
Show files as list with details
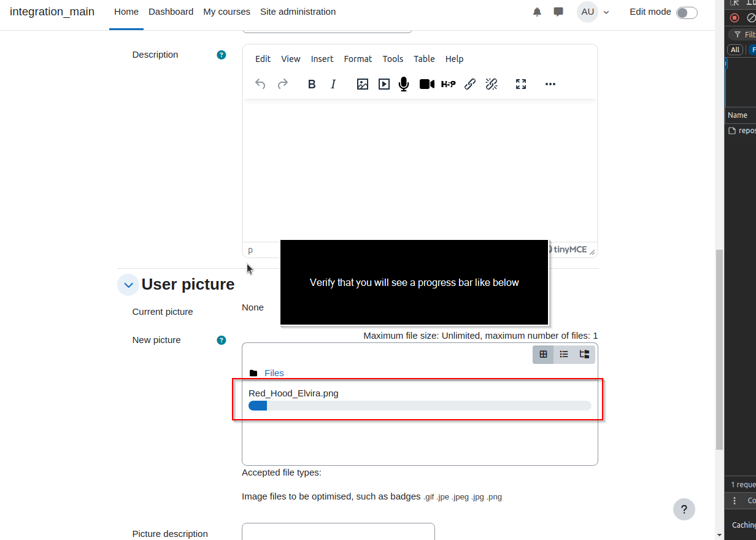tap(564, 354)
